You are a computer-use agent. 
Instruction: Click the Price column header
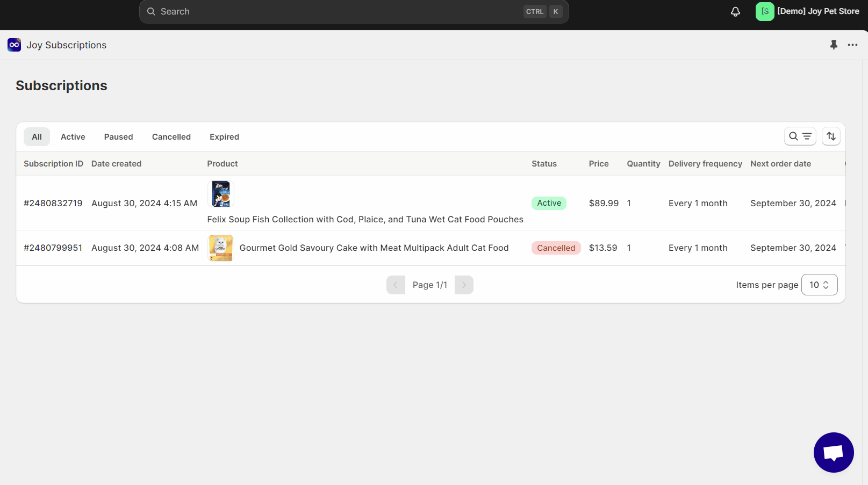pos(599,164)
